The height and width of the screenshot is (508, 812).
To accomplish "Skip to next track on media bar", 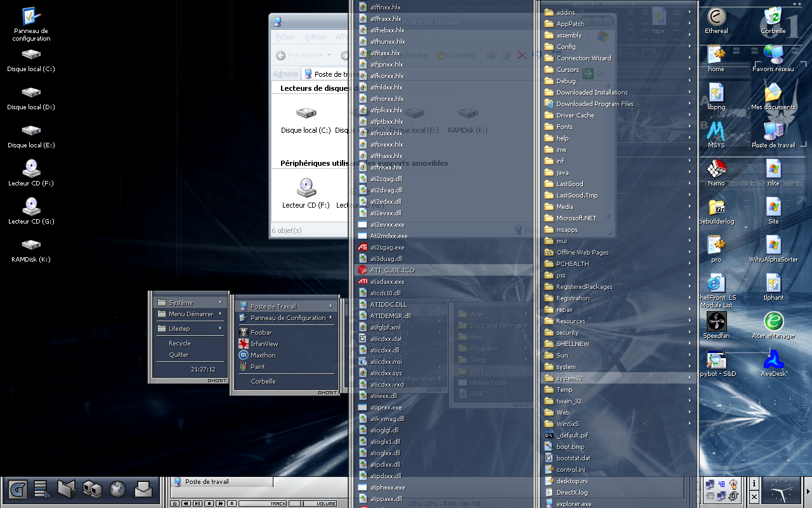I will pyautogui.click(x=220, y=504).
